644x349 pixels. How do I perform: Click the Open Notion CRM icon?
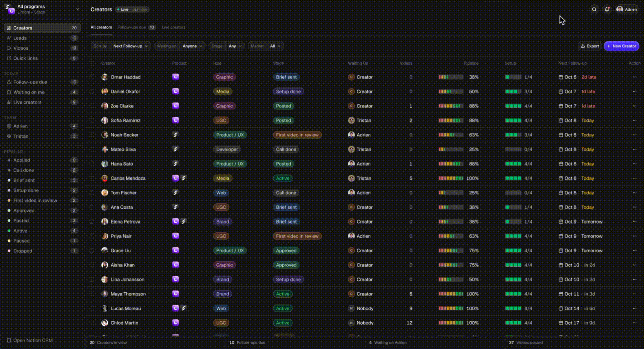9,340
